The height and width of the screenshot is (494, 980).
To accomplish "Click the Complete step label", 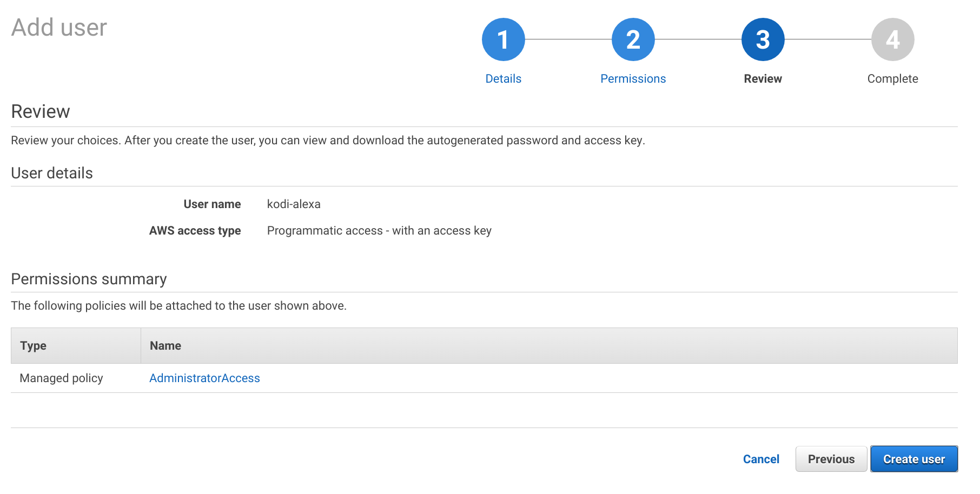I will tap(892, 79).
